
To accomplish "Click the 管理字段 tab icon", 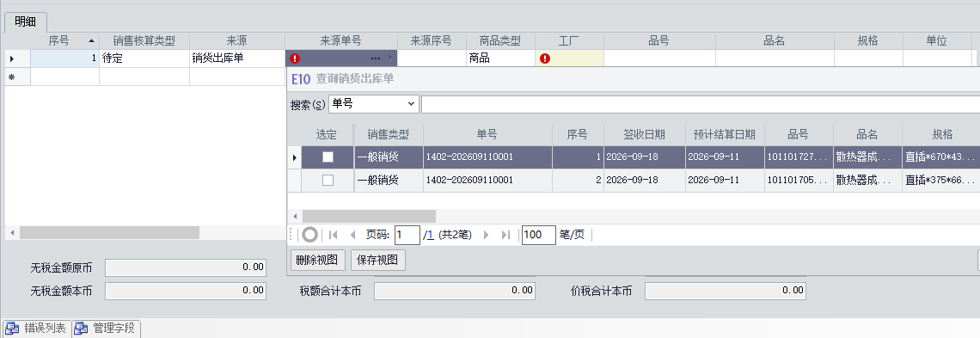I will [82, 328].
